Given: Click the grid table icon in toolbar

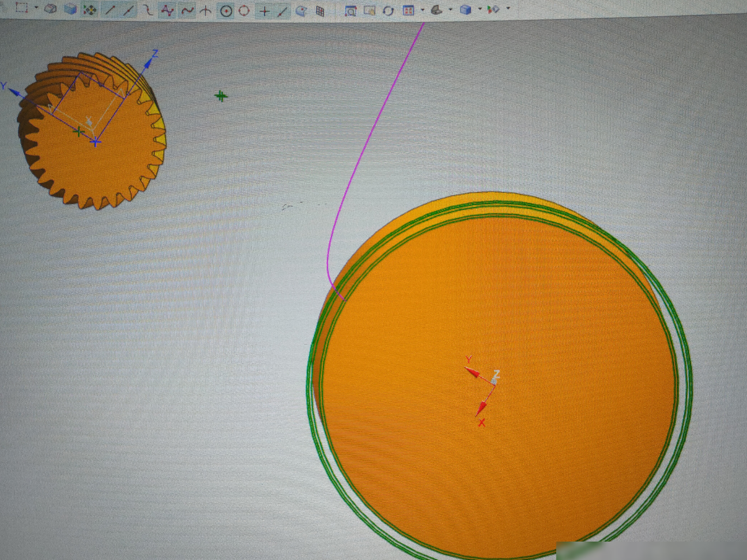Looking at the screenshot, I should pos(320,11).
